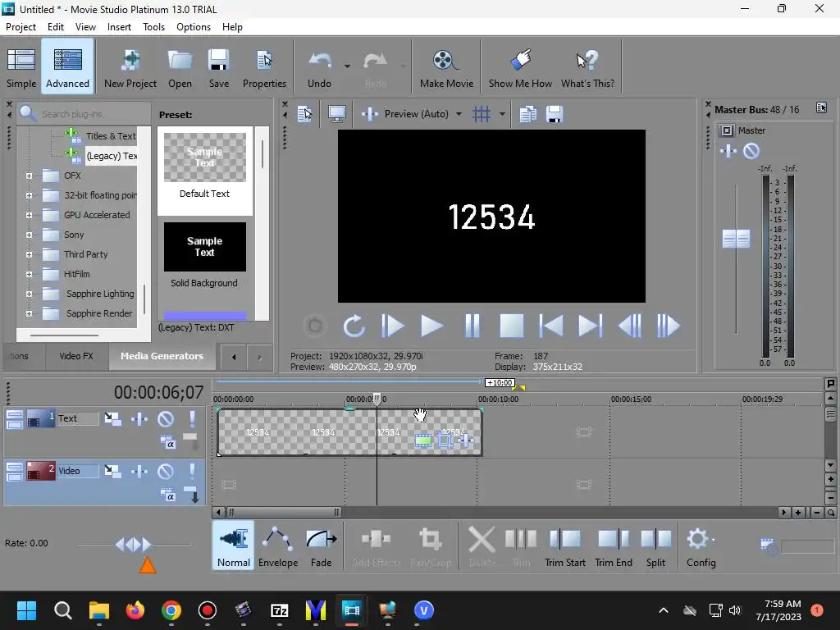840x630 pixels.
Task: Expand 32-bit floating point folder
Action: pyautogui.click(x=29, y=195)
